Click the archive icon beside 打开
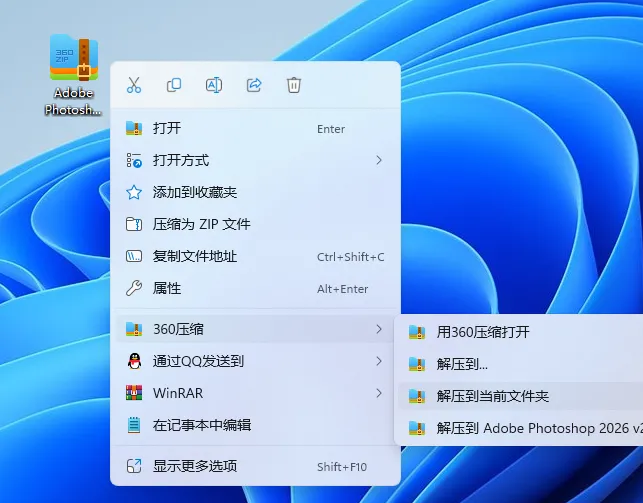The image size is (643, 503). pyautogui.click(x=134, y=128)
